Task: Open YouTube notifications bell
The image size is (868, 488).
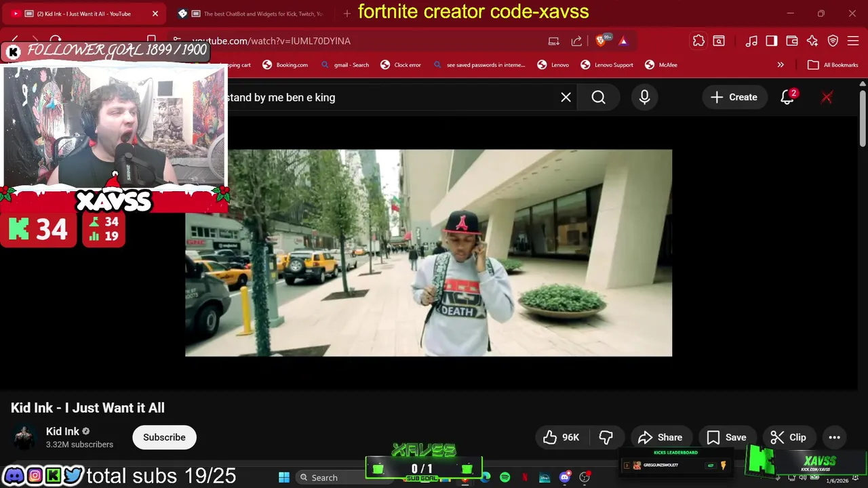Action: pyautogui.click(x=787, y=98)
